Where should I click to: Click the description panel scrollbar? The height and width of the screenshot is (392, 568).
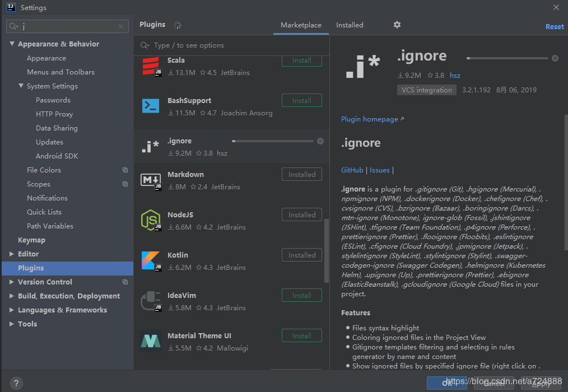(566, 182)
